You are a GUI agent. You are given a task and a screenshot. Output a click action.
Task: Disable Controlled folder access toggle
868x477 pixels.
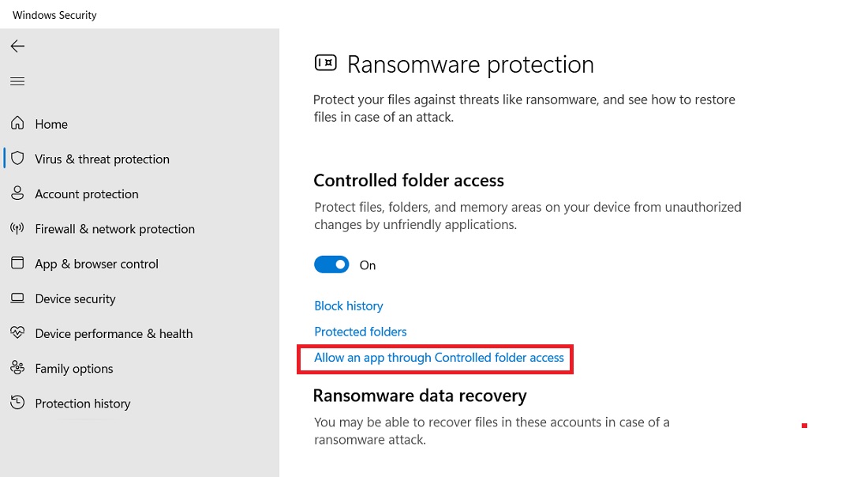tap(331, 264)
